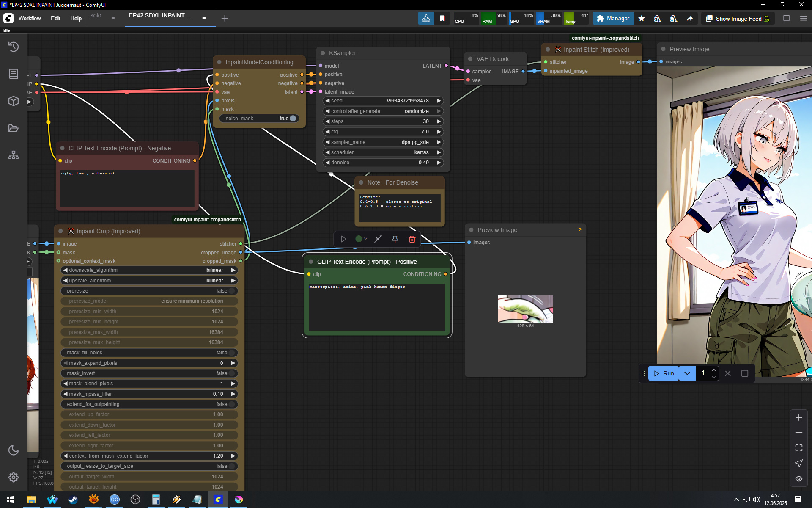Open sampler_name dpmpp_sde dropdown
Screen dimensions: 812x508
coord(383,142)
